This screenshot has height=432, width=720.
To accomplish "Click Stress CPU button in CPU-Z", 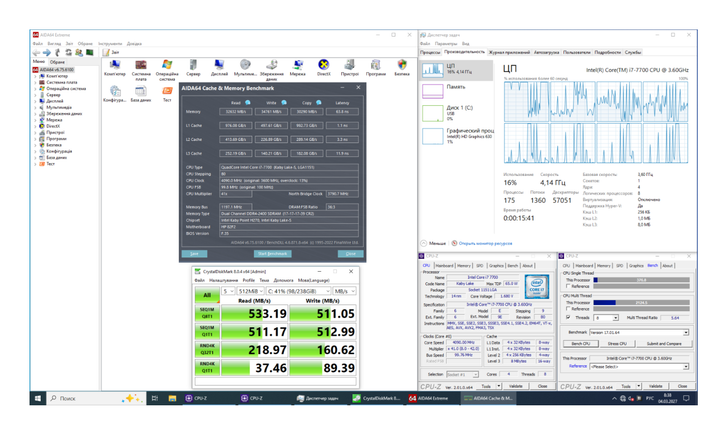I will [617, 343].
